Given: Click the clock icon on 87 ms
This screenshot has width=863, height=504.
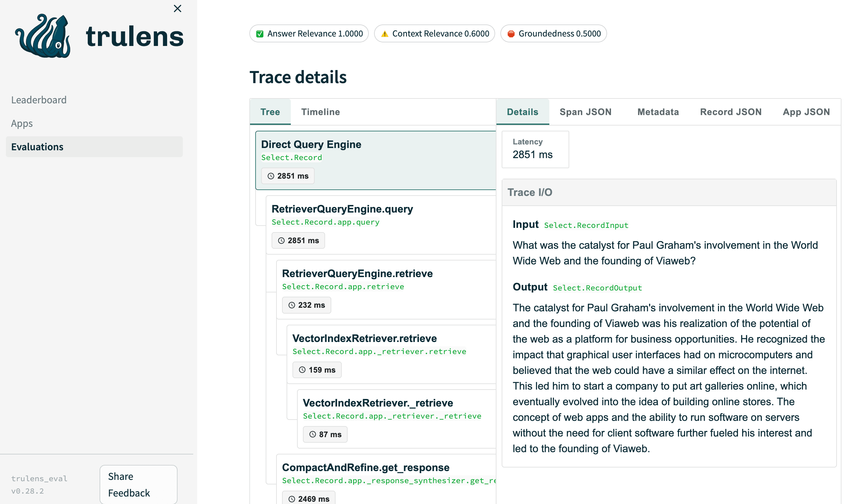Looking at the screenshot, I should 313,435.
